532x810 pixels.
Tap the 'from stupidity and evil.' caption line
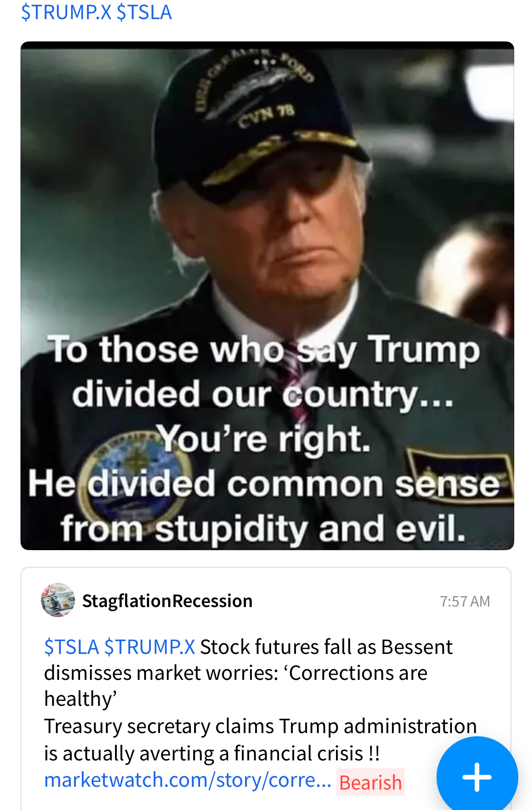click(264, 528)
